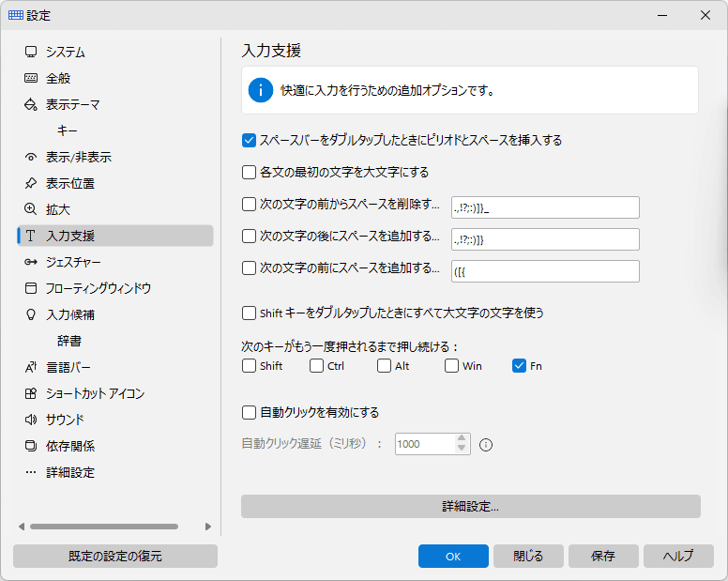Toggle the Alt sticky key checkbox
728x581 pixels.
(x=384, y=366)
